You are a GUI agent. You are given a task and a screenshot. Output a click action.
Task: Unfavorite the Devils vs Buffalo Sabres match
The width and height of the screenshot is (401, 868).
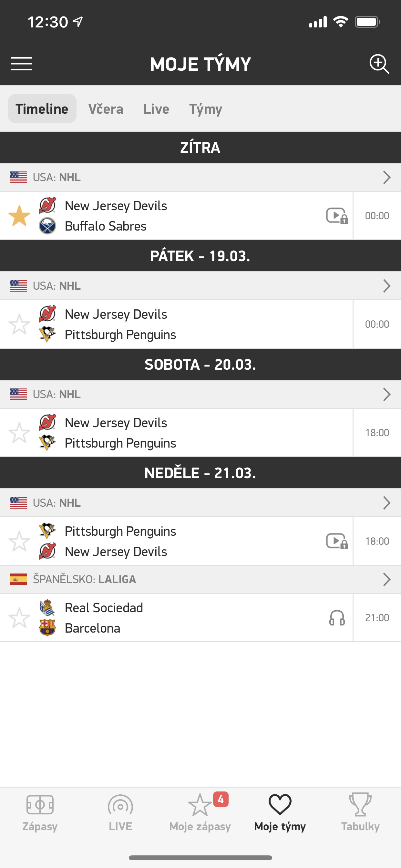pyautogui.click(x=19, y=216)
